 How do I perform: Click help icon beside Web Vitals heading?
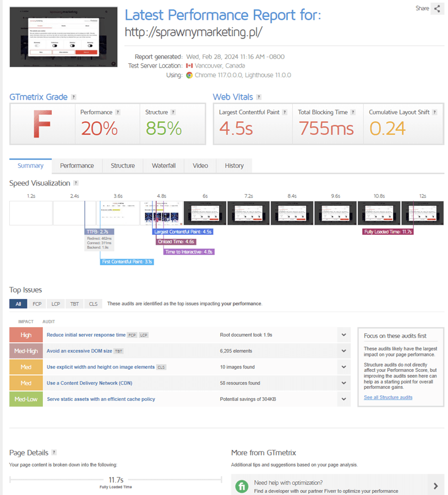click(259, 97)
